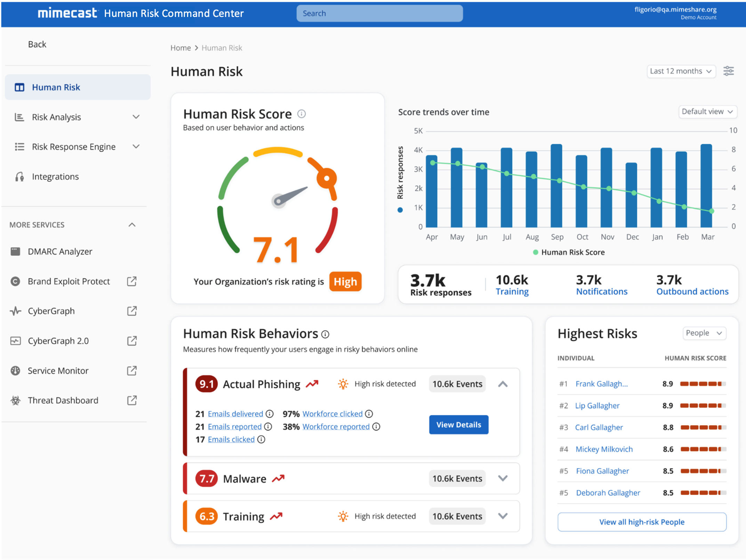This screenshot has height=560, width=746.
Task: Open Mickey Milkovich profile link
Action: click(x=604, y=449)
